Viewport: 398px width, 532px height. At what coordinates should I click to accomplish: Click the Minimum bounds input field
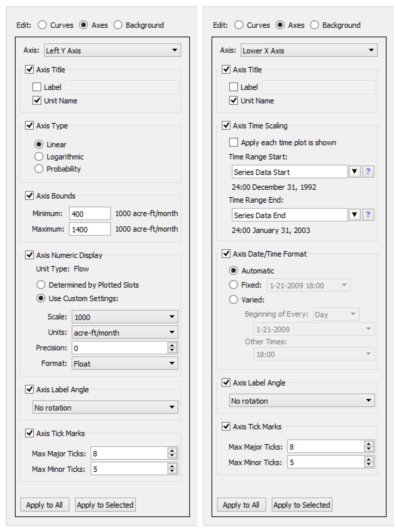point(89,214)
